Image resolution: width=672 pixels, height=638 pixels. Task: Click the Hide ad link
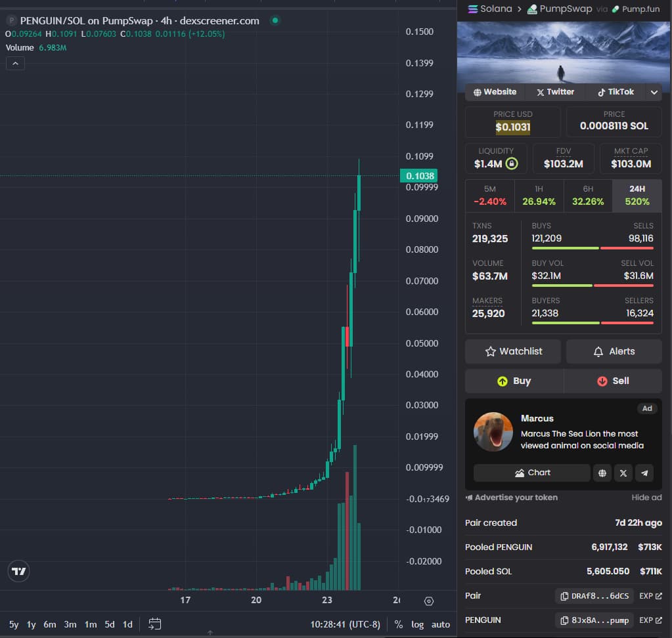(x=646, y=498)
